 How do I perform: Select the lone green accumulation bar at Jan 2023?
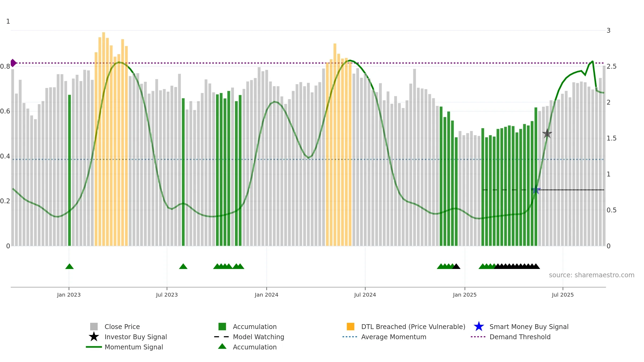(x=69, y=170)
